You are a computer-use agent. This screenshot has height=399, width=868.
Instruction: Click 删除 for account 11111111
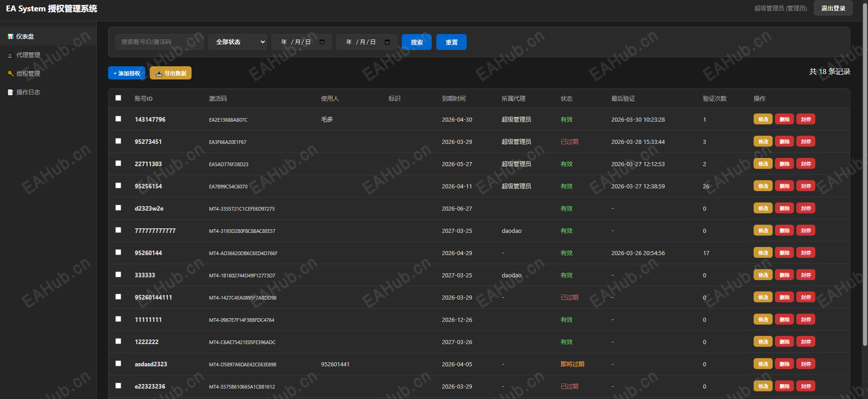click(x=784, y=320)
